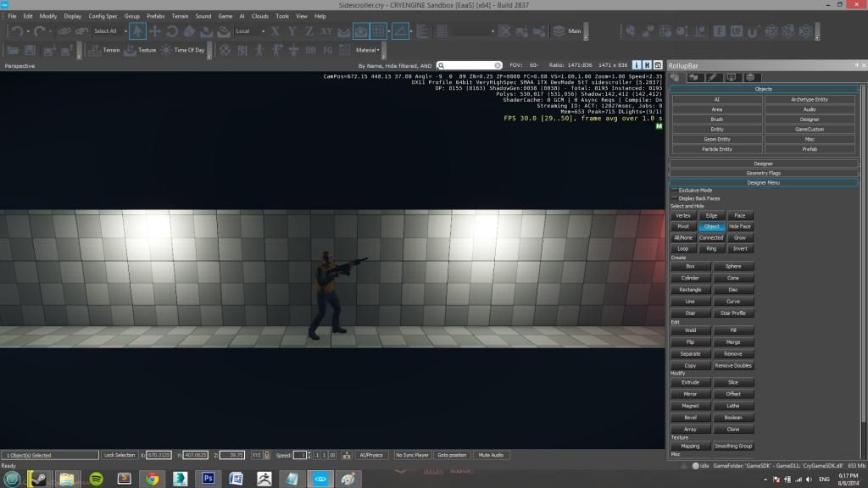Select the Move tool in toolbar
868x488 pixels.
tap(155, 31)
